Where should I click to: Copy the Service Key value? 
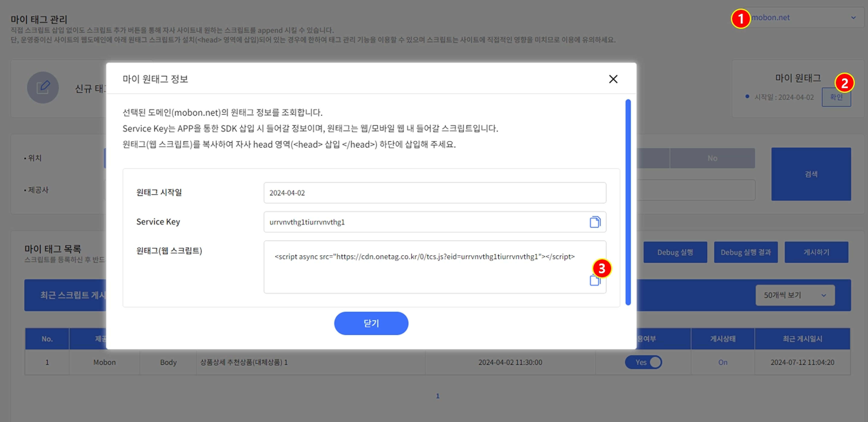[x=595, y=222]
